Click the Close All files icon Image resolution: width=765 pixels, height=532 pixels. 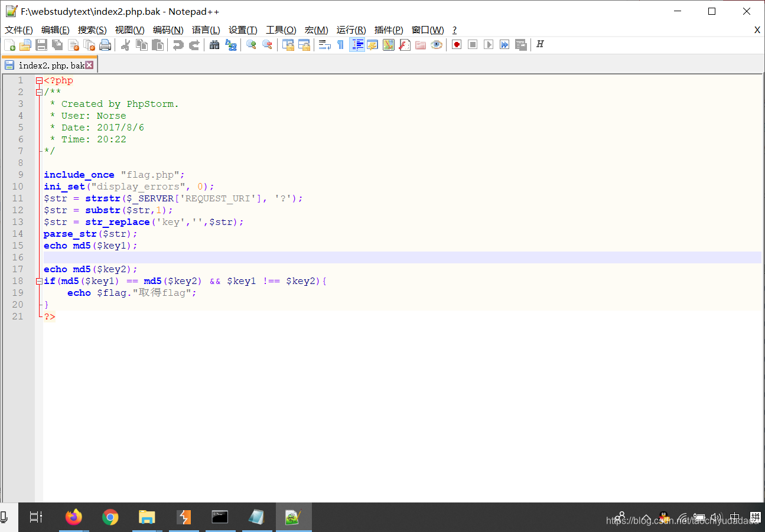tap(89, 45)
